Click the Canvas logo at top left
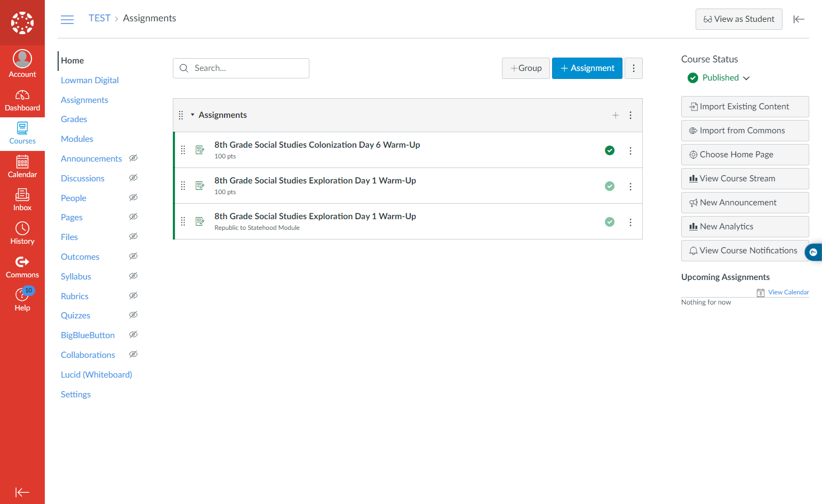The image size is (822, 504). [x=22, y=22]
